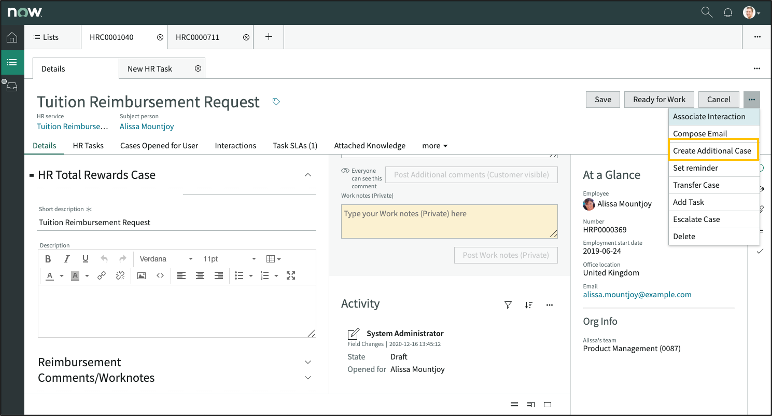Open the Attached Knowledge tab
The height and width of the screenshot is (416, 772).
(x=370, y=146)
